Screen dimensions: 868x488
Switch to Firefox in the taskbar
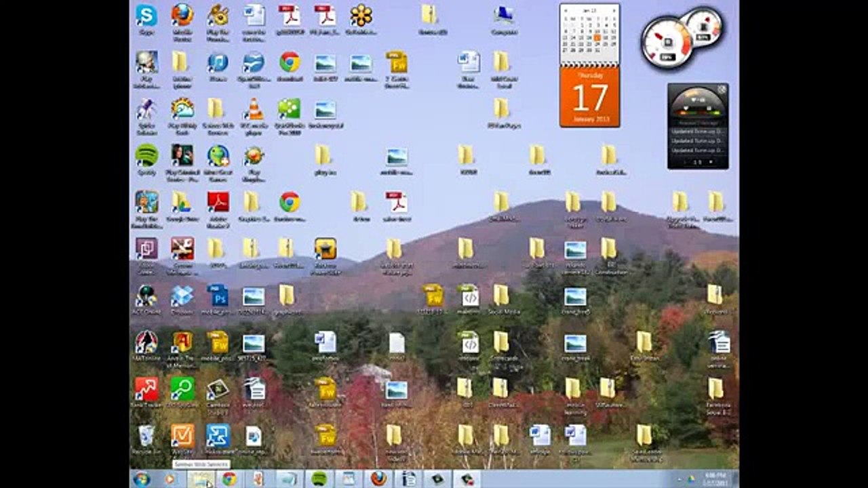pos(377,479)
